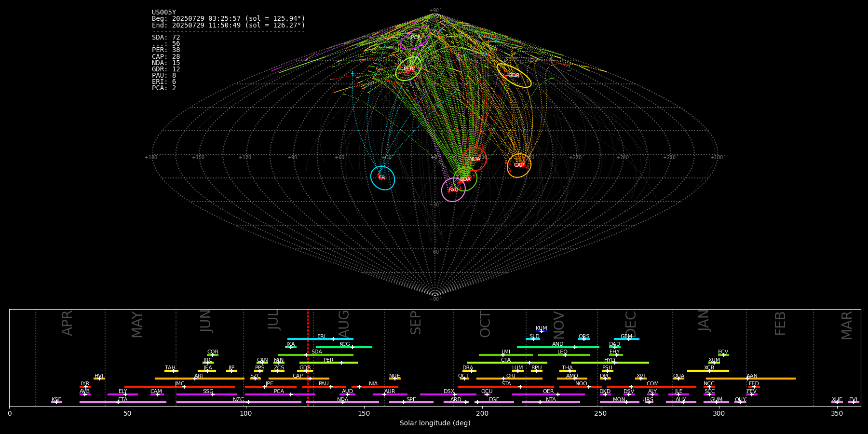Select the AUR purple bar in the timeline
This screenshot has width=868, height=434.
390,394
